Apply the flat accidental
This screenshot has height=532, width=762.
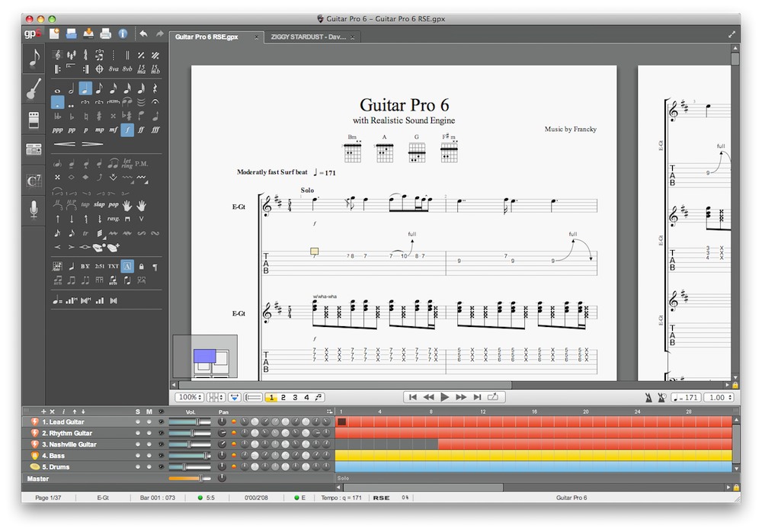(x=72, y=116)
